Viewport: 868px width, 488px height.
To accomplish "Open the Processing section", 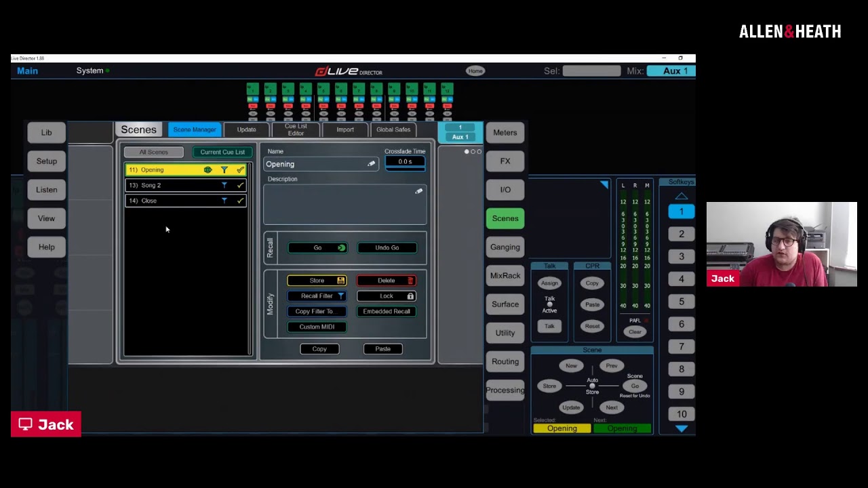I will (x=505, y=390).
